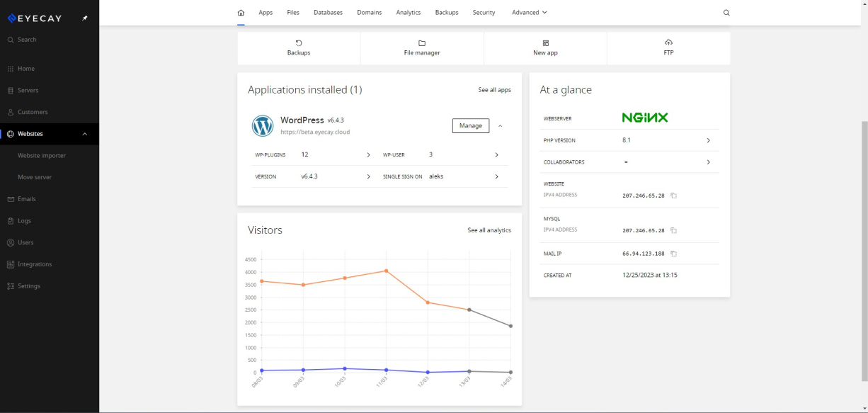Click the NGINX webserver logo

coord(645,118)
